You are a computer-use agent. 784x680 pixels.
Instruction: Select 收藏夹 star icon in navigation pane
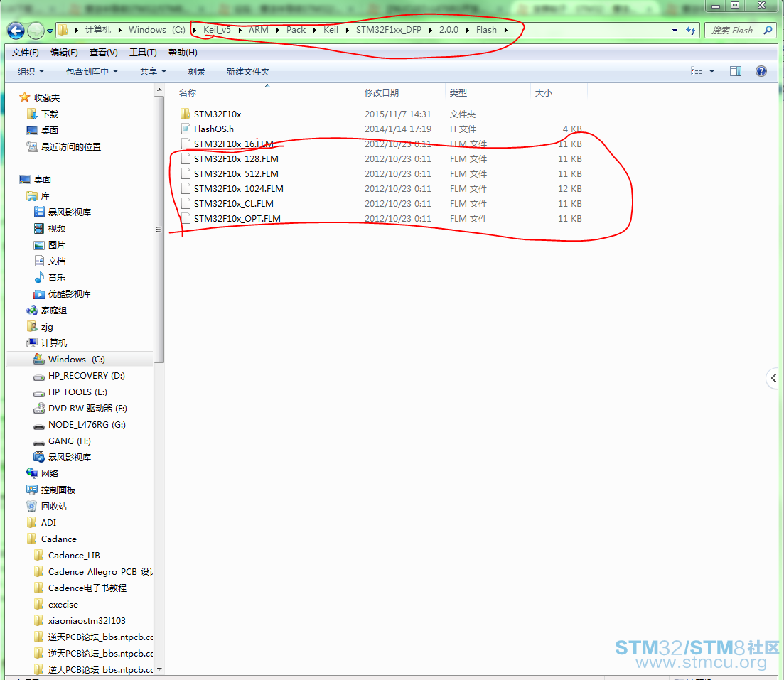point(24,97)
